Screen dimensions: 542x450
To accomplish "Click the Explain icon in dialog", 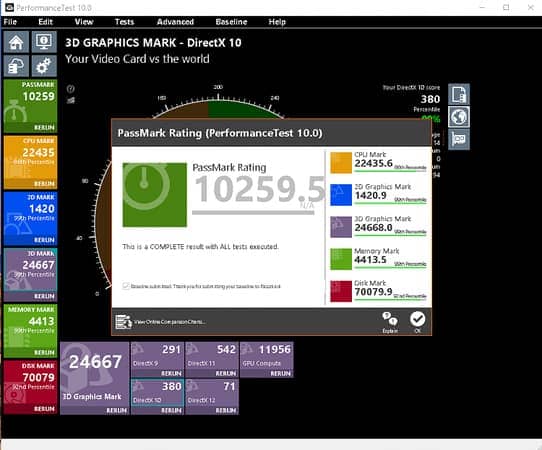I will (x=390, y=322).
